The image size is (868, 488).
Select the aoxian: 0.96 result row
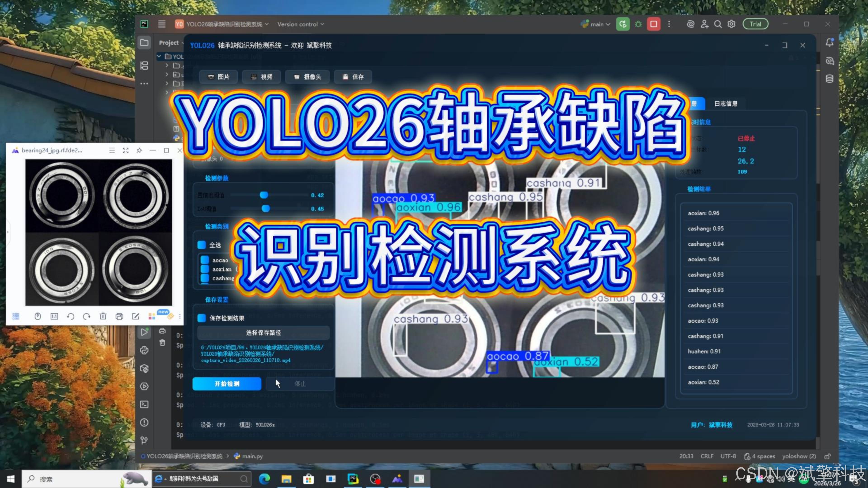coord(737,213)
